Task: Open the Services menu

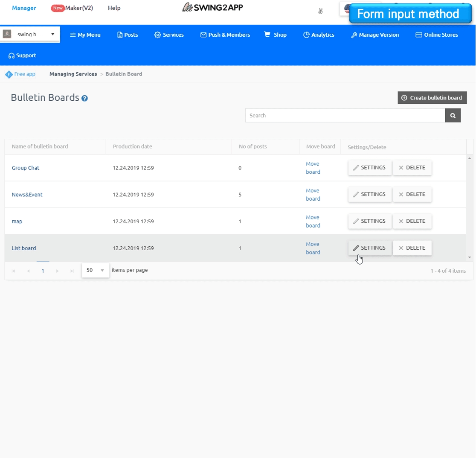Action: click(169, 35)
